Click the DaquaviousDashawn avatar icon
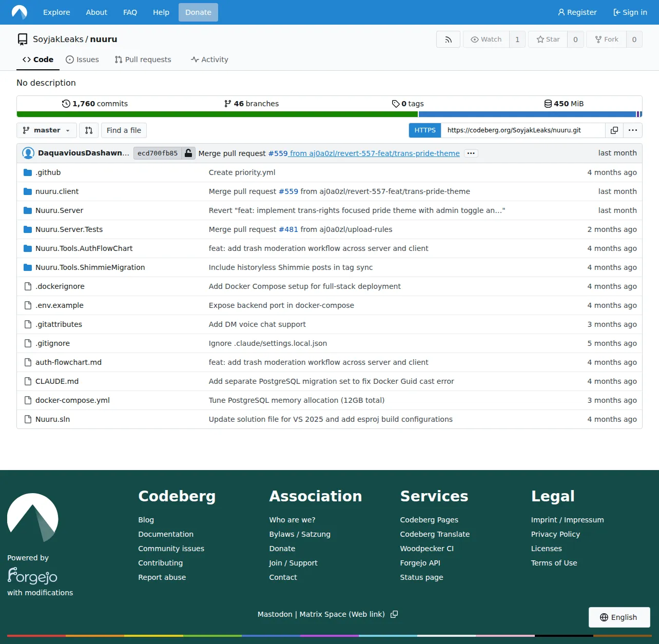This screenshot has height=644, width=659. coord(28,153)
